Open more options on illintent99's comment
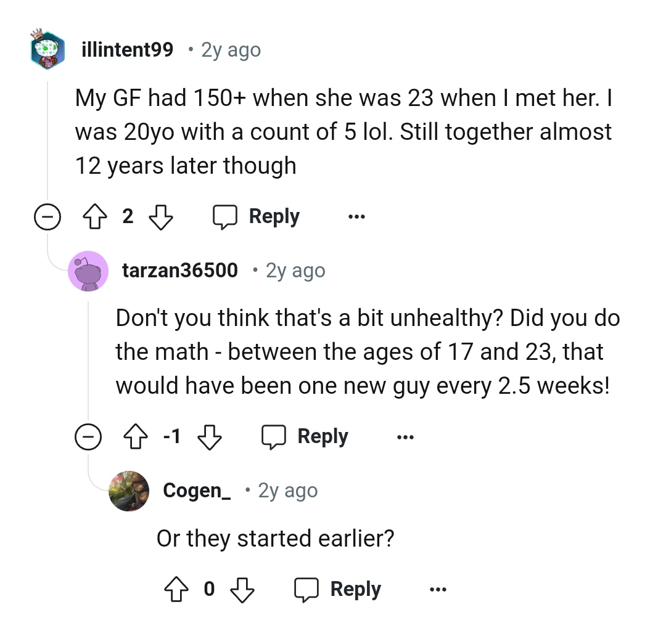 tap(356, 217)
